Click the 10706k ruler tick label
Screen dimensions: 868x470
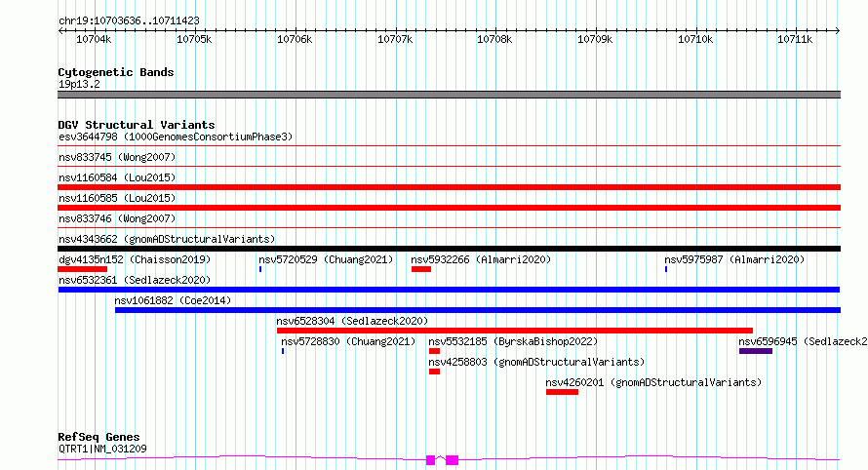(295, 39)
